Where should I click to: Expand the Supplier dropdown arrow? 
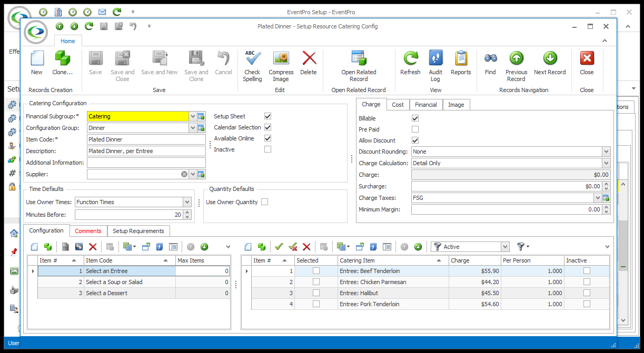[x=193, y=174]
